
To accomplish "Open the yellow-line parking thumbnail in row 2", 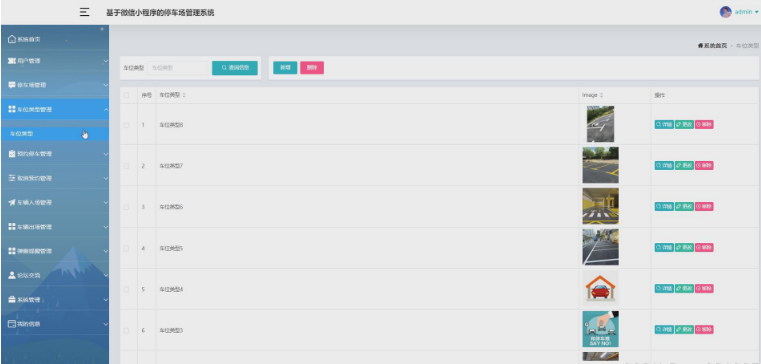I will click(600, 165).
